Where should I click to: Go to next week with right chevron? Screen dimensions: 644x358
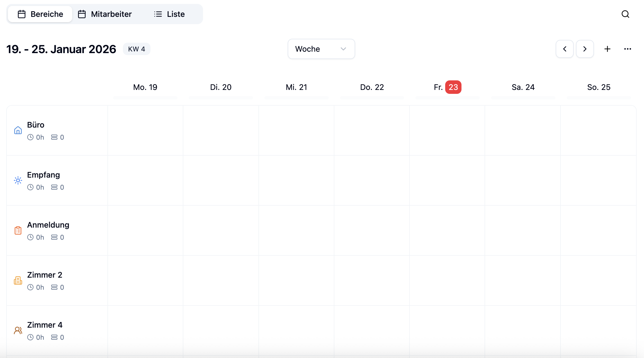[x=585, y=49]
